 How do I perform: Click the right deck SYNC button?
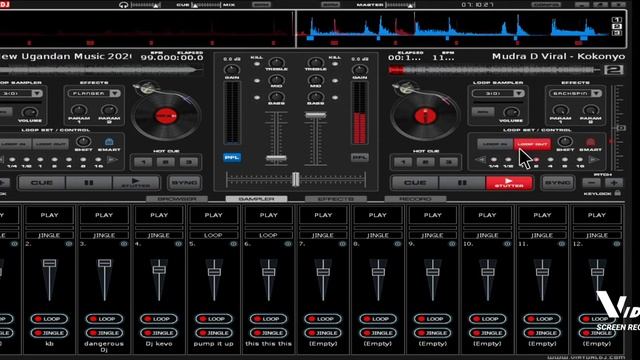[x=558, y=183]
